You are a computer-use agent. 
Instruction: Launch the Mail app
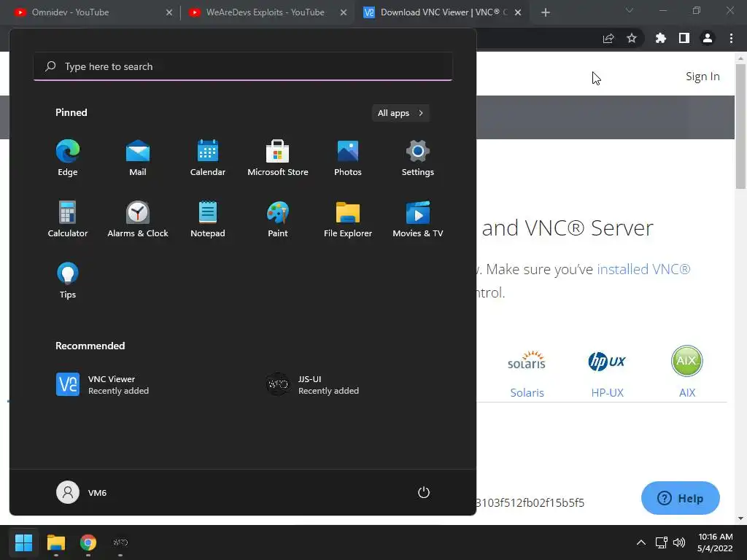pos(138,158)
